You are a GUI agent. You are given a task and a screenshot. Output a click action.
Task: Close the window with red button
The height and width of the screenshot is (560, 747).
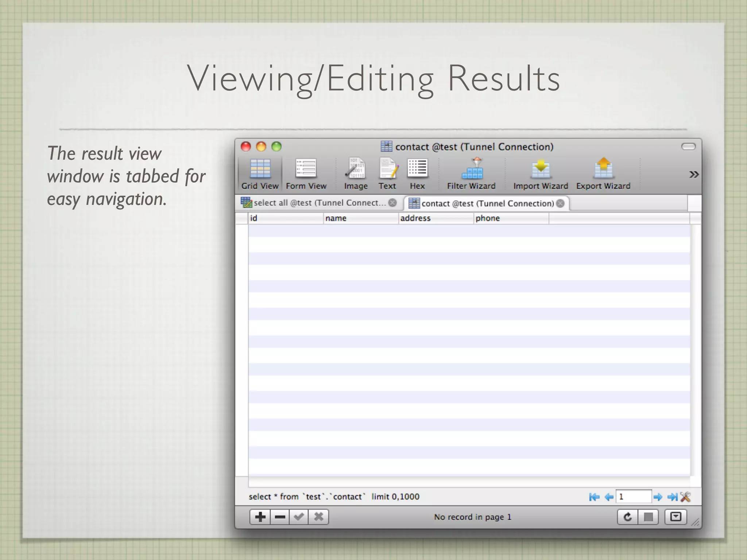[x=246, y=147]
